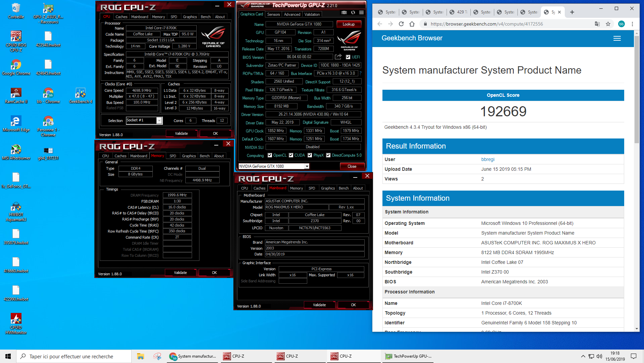Click the Chrome profile avatar 'bb'

click(x=621, y=24)
